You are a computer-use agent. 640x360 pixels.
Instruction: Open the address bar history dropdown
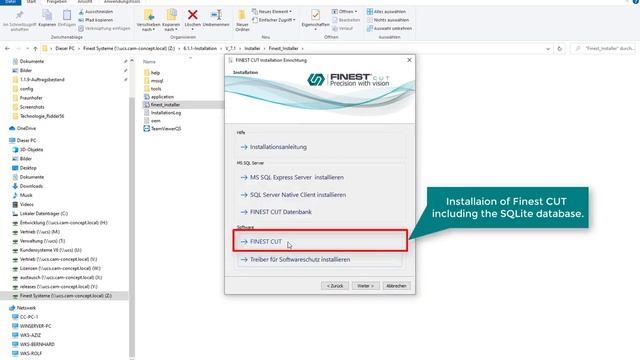pyautogui.click(x=548, y=49)
